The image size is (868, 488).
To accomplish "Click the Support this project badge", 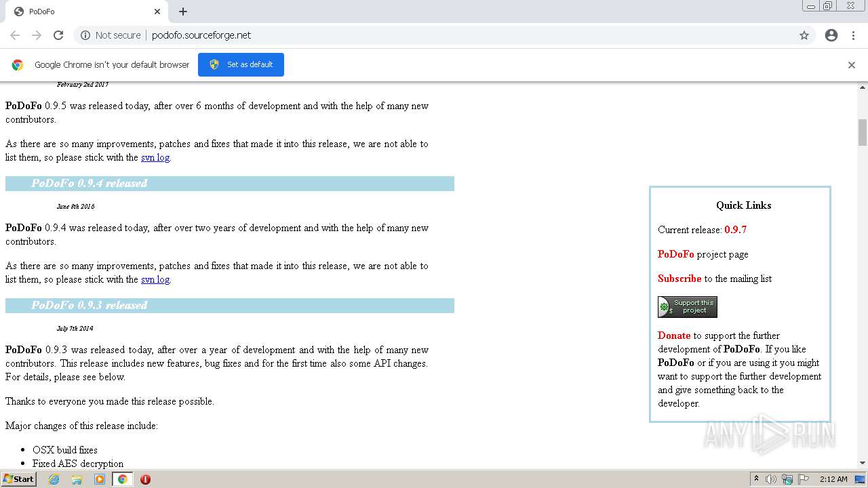I will pos(688,307).
